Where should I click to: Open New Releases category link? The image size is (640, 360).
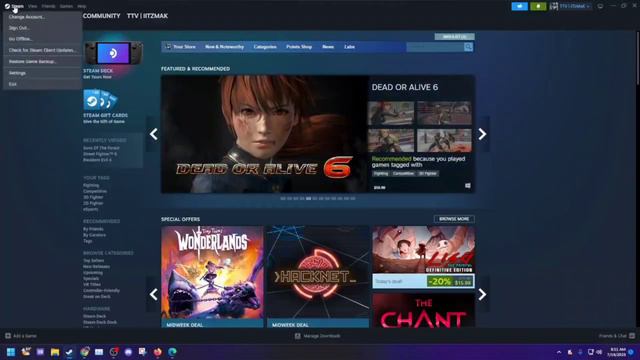click(x=96, y=267)
